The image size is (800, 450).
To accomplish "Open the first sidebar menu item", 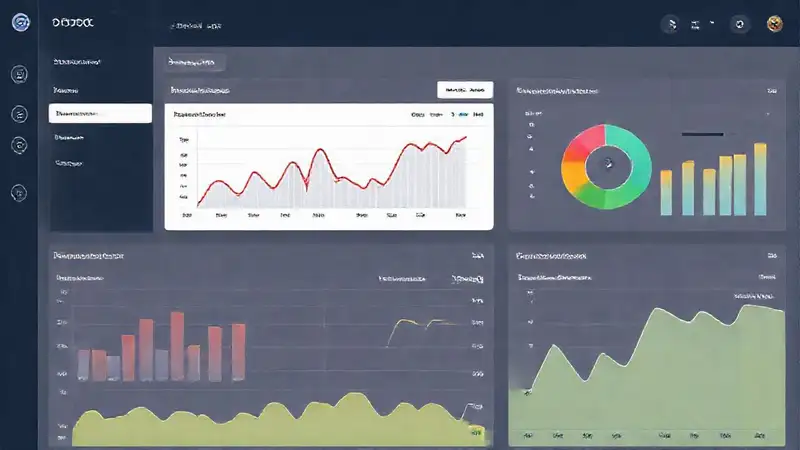I will click(x=77, y=62).
